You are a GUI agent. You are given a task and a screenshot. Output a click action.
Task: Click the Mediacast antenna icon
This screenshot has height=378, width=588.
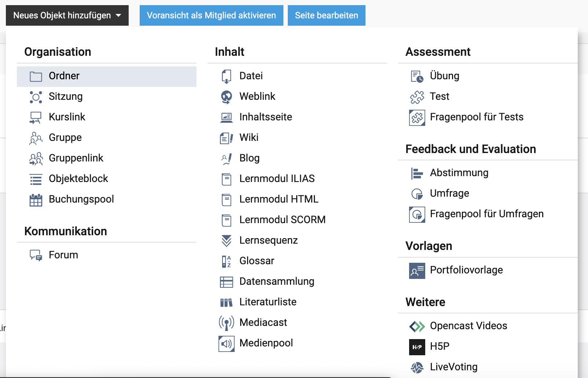[x=227, y=323]
